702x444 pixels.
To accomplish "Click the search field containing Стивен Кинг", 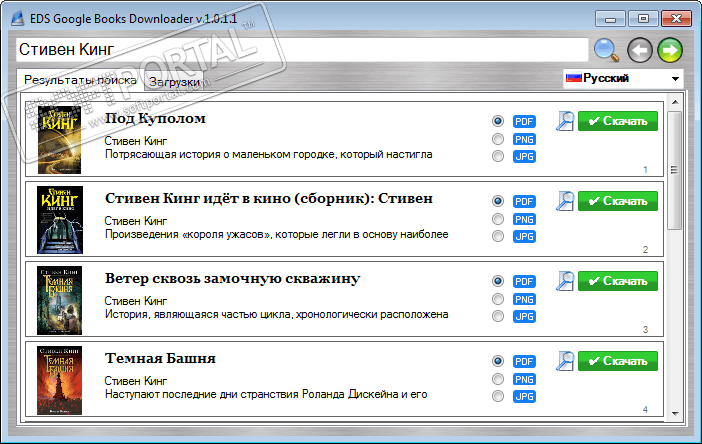I will point(302,50).
